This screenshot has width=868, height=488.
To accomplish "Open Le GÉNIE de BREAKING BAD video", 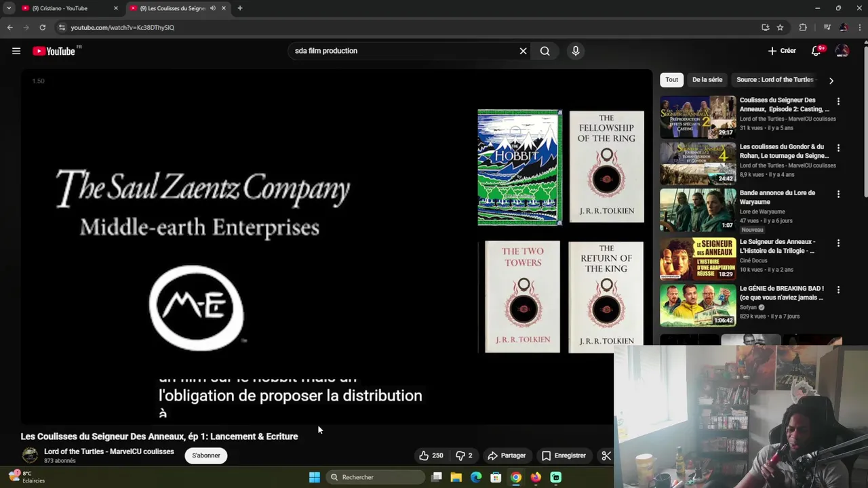I will (698, 305).
